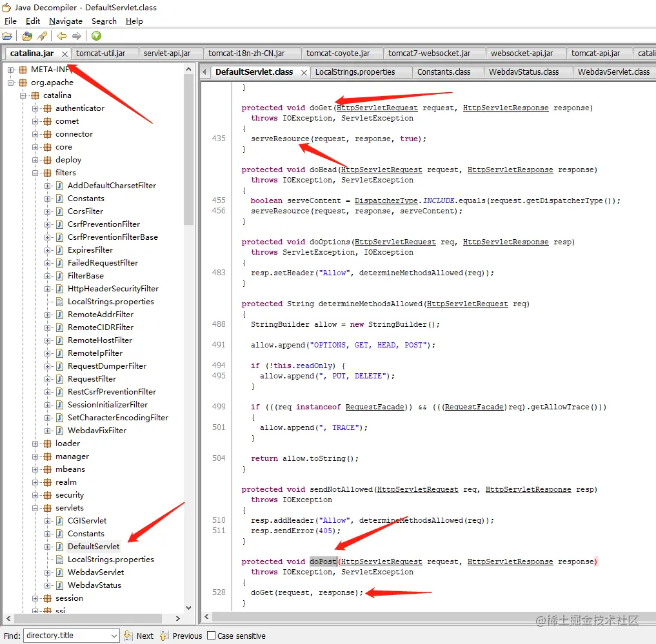Image resolution: width=656 pixels, height=644 pixels.
Task: Open the Search menu
Action: 104,21
